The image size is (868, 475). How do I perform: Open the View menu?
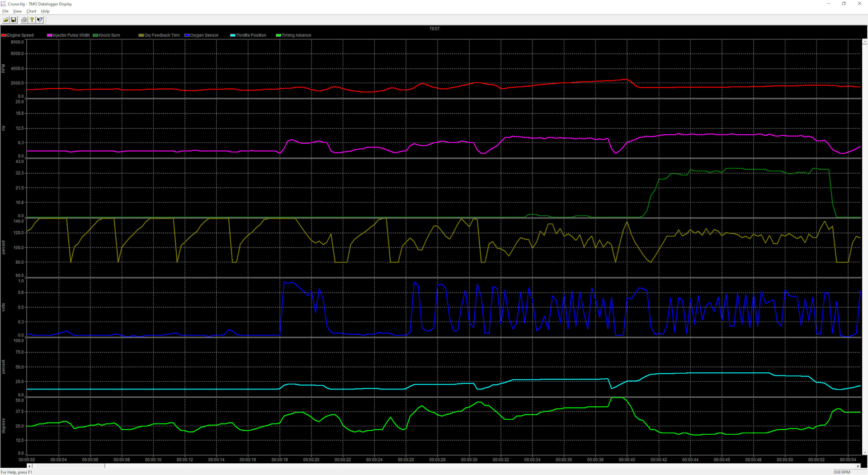17,11
